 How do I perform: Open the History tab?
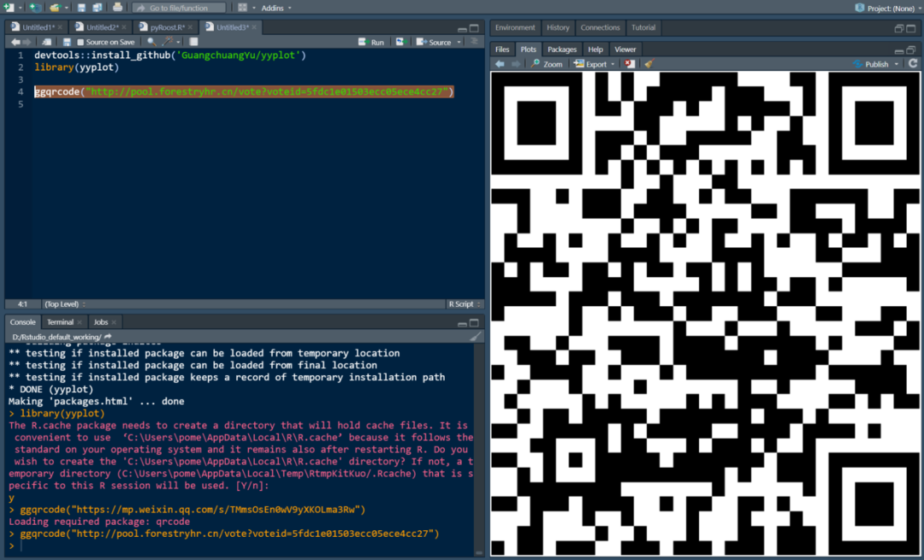pos(558,27)
